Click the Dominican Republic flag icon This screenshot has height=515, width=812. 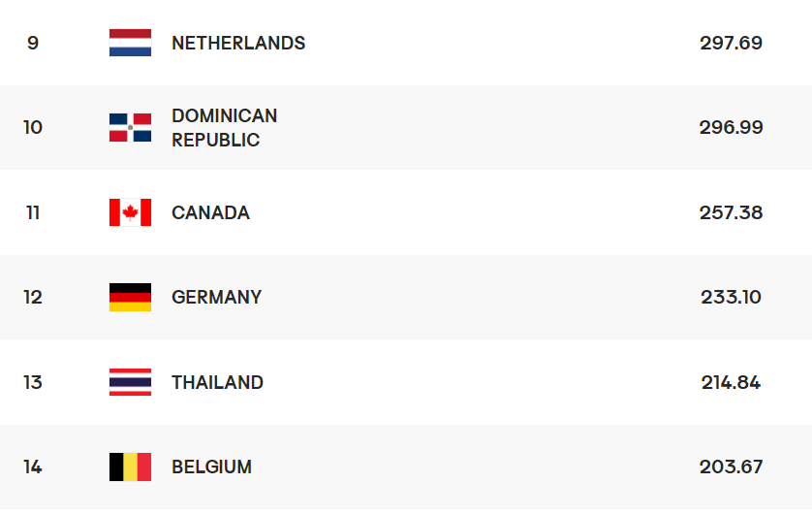tap(130, 127)
